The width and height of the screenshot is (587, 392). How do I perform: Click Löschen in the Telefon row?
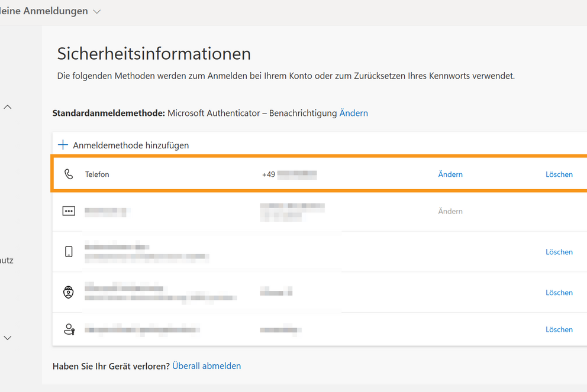559,174
